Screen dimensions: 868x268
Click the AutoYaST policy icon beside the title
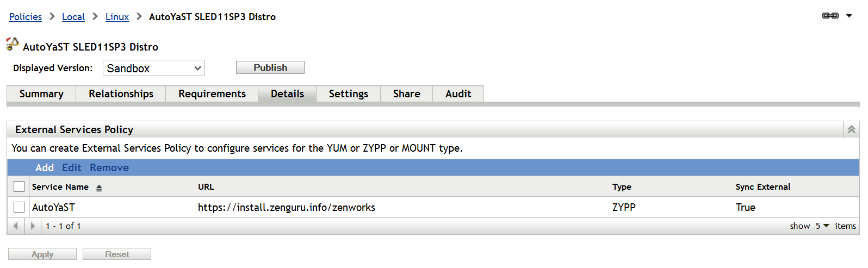click(x=13, y=44)
